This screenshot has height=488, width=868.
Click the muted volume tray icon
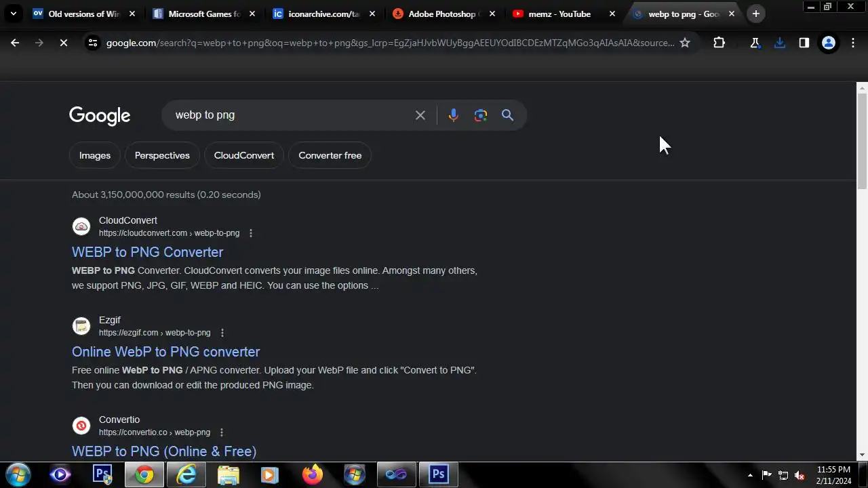(x=800, y=475)
